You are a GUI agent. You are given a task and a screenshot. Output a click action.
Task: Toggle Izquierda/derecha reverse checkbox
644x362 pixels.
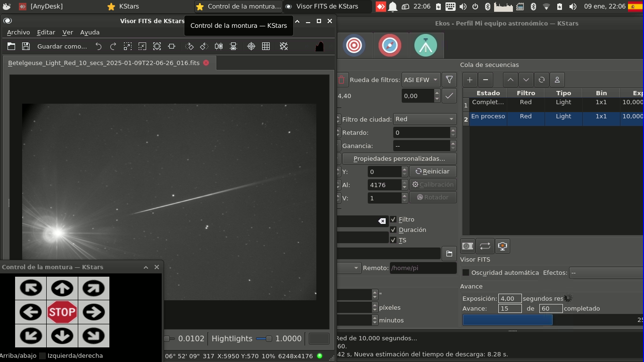[x=42, y=356]
